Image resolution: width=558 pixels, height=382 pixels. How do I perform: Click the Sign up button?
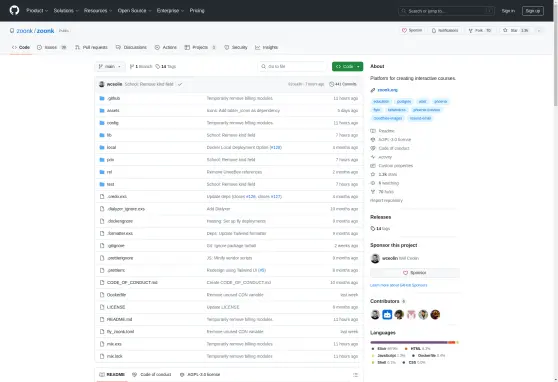[532, 11]
